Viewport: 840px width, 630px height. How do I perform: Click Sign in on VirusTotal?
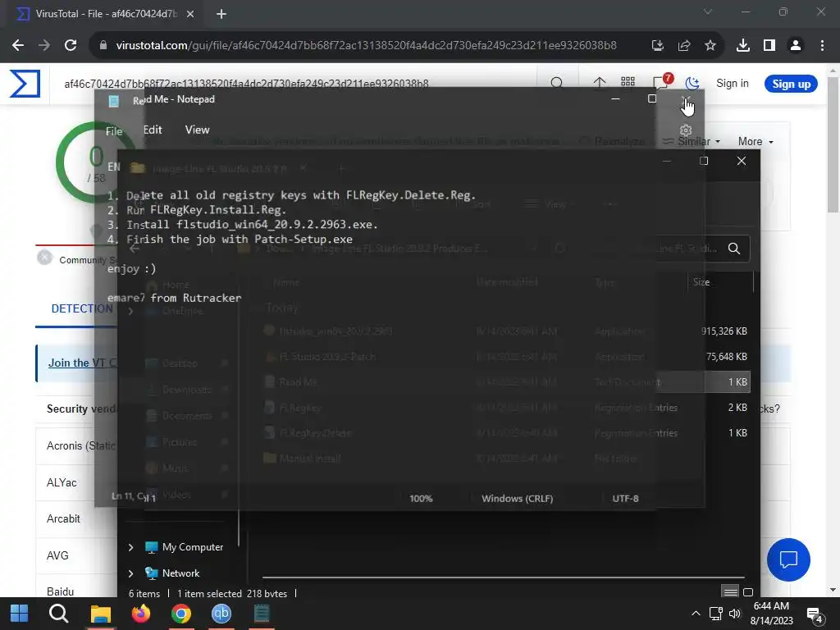pyautogui.click(x=733, y=83)
